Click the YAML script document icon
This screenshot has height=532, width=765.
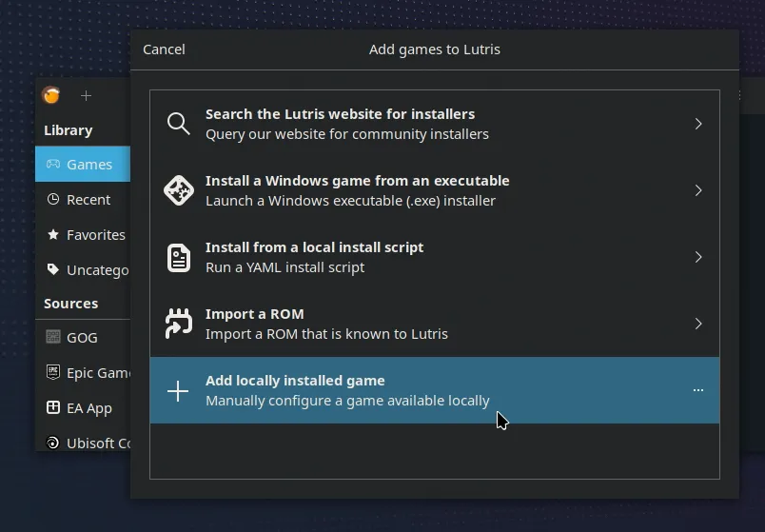click(179, 257)
